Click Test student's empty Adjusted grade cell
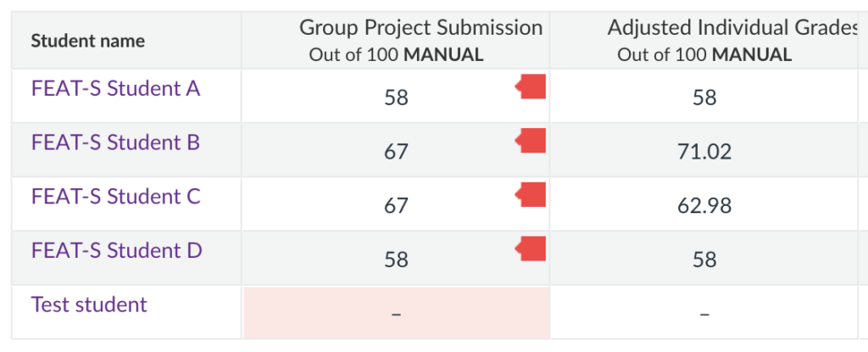 (704, 313)
